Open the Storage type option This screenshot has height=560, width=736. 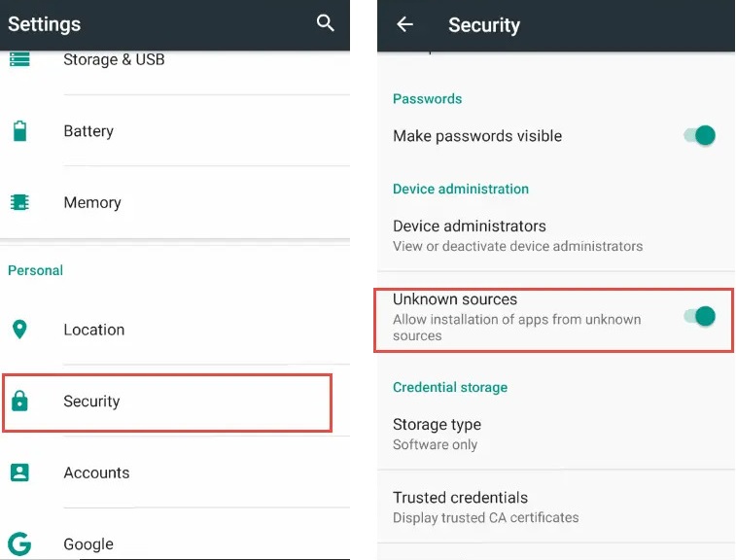click(x=438, y=434)
